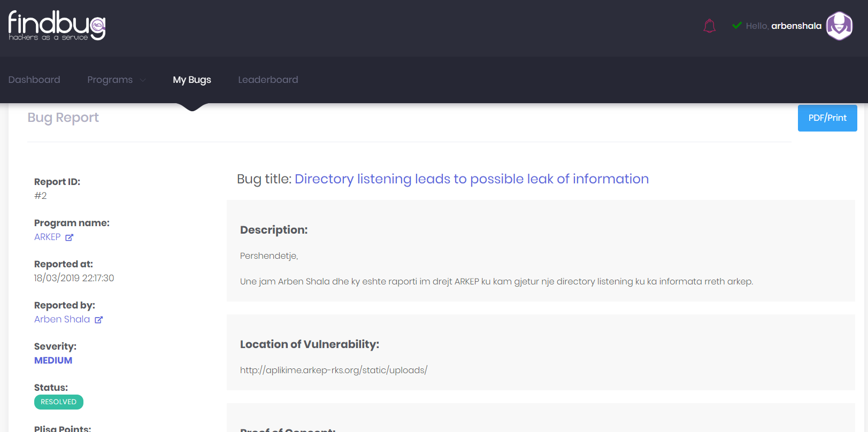
Task: Select the MEDIUM severity label
Action: click(x=53, y=360)
